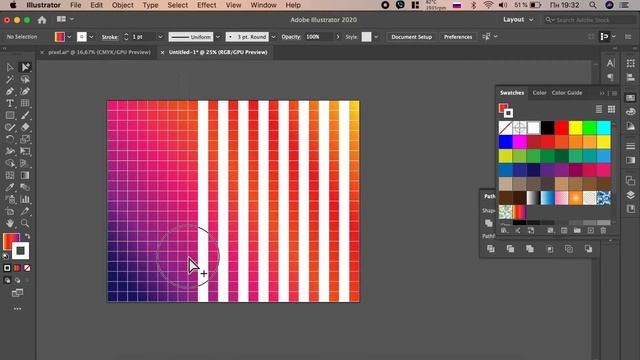Viewport: 640px width, 360px height.
Task: Switch Swatches panel to list view
Action: pos(599,109)
